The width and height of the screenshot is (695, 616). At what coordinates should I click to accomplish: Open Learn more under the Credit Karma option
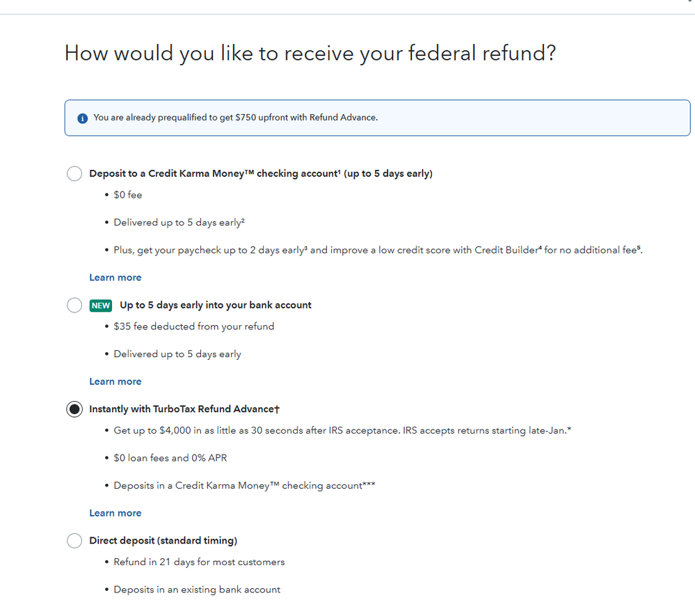point(115,277)
